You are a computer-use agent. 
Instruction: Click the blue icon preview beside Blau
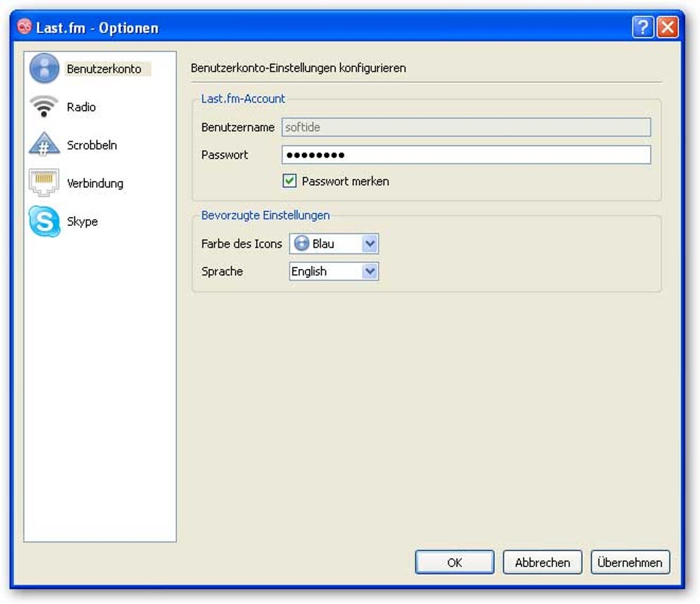click(302, 243)
